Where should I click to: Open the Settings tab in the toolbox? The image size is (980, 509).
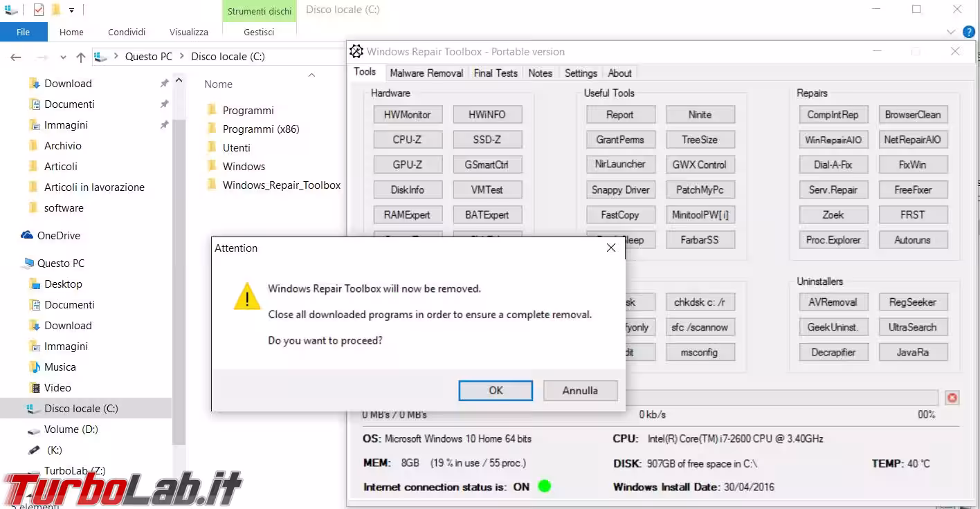click(580, 73)
